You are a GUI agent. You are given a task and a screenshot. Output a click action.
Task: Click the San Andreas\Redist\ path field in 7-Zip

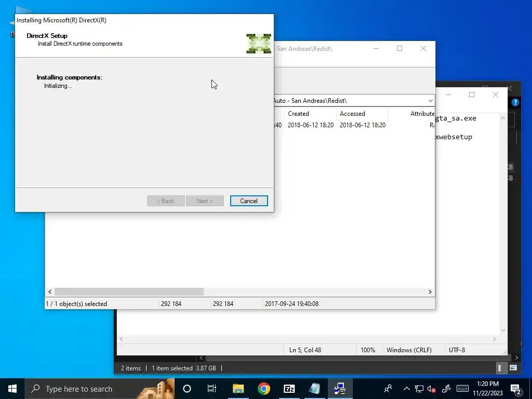(350, 101)
